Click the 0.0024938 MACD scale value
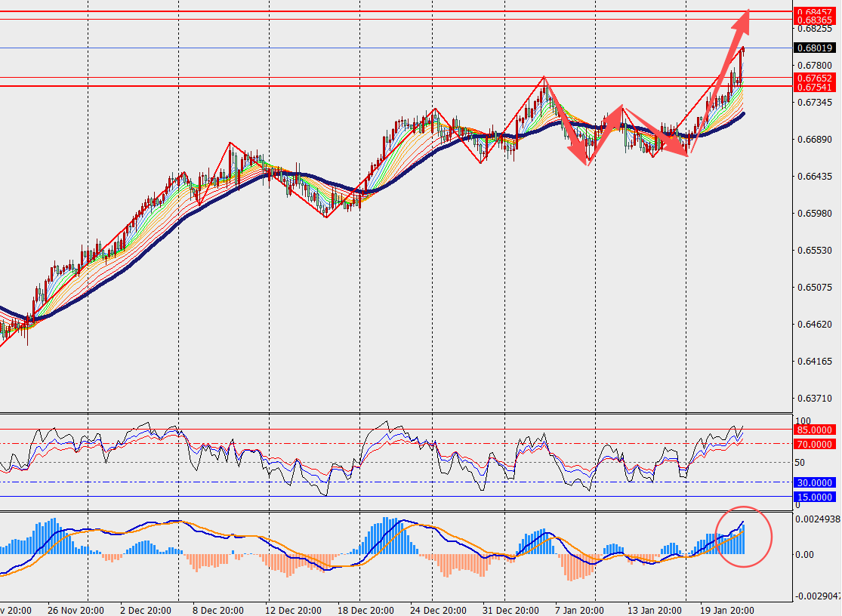This screenshot has height=616, width=842. [x=816, y=519]
